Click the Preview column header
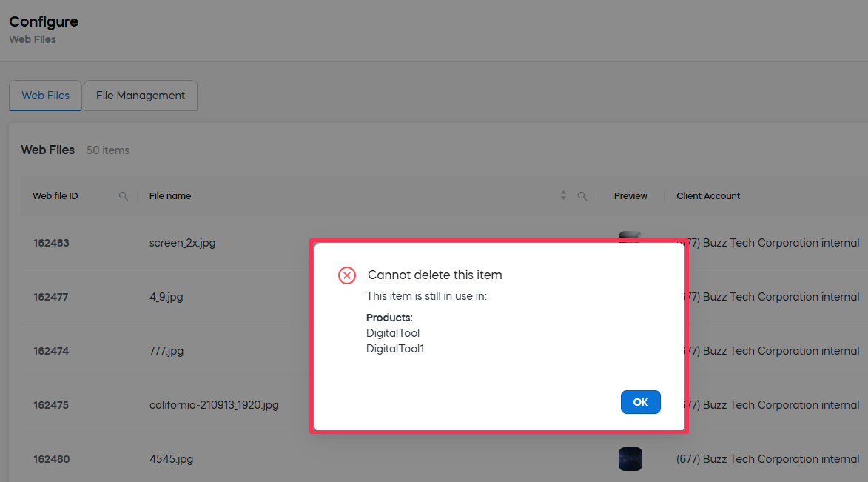Screen dimensions: 868x482 point(630,196)
